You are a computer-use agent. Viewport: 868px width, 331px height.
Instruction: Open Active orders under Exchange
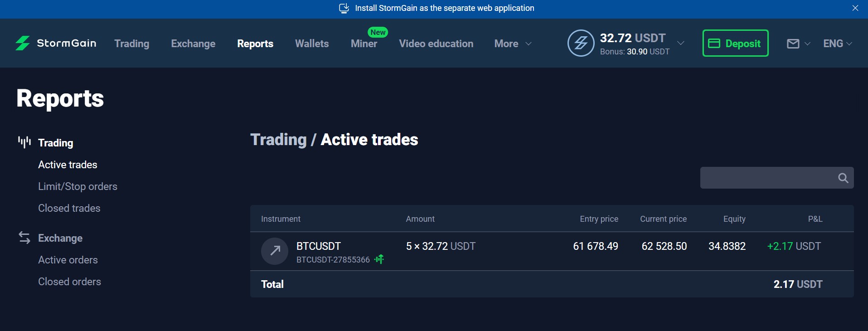coord(68,260)
